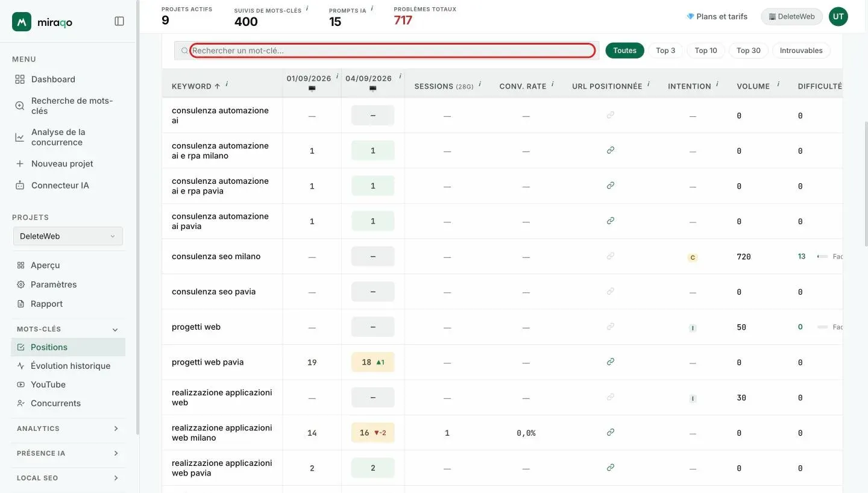Open URL link for realizzazione applicazioni web milano

pos(610,432)
